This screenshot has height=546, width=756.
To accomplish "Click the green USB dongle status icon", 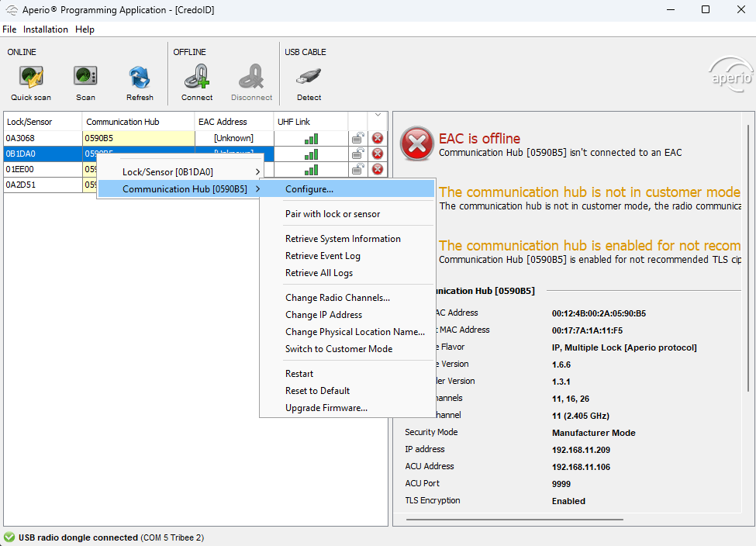I will click(9, 537).
